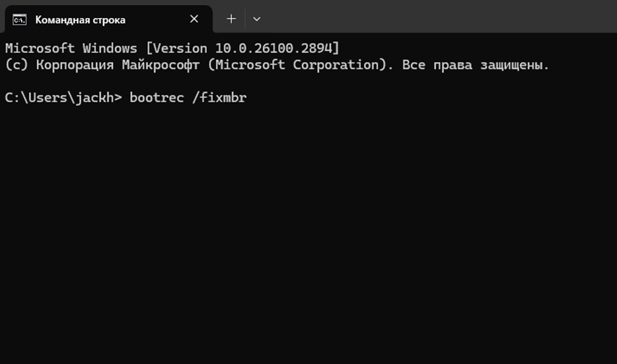Screen dimensions: 617x364
Task: Close the Командная строка tab
Action: [194, 19]
